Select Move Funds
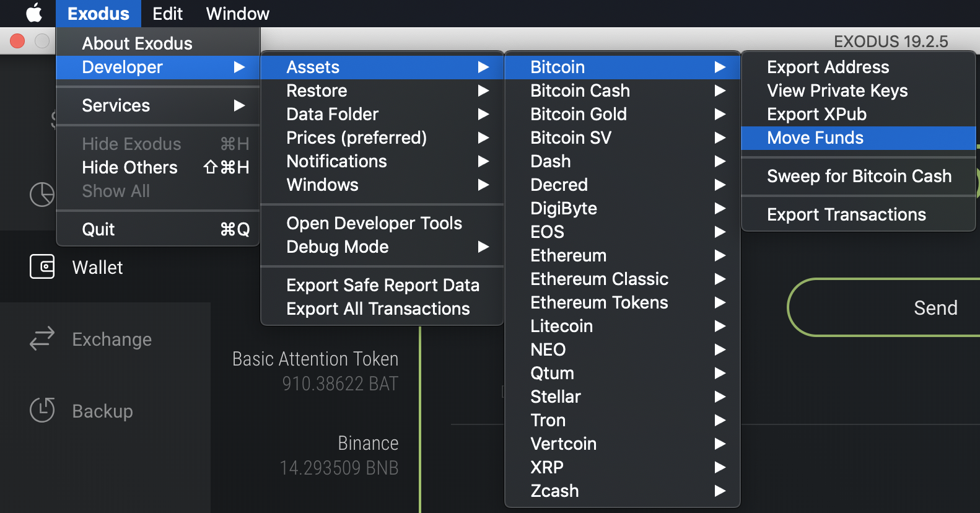 tap(859, 138)
